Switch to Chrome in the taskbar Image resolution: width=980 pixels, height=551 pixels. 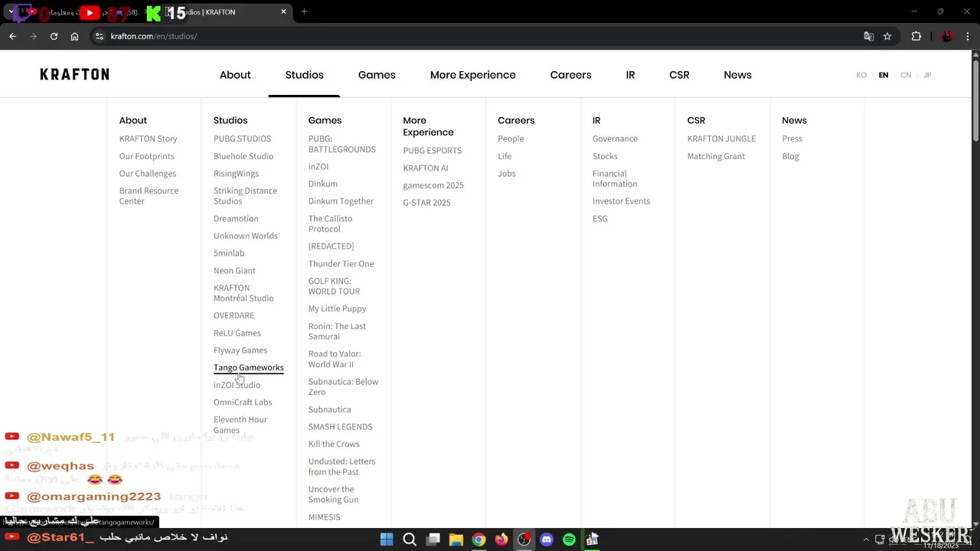(x=479, y=540)
